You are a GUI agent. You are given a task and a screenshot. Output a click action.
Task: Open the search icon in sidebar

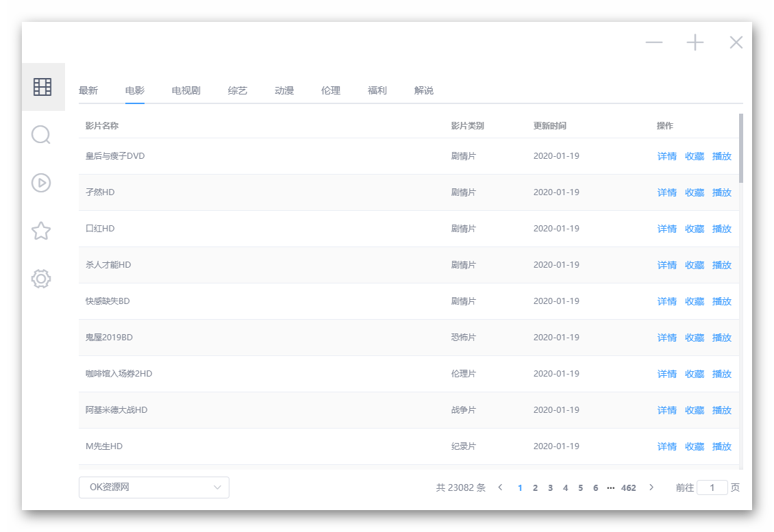click(x=41, y=135)
